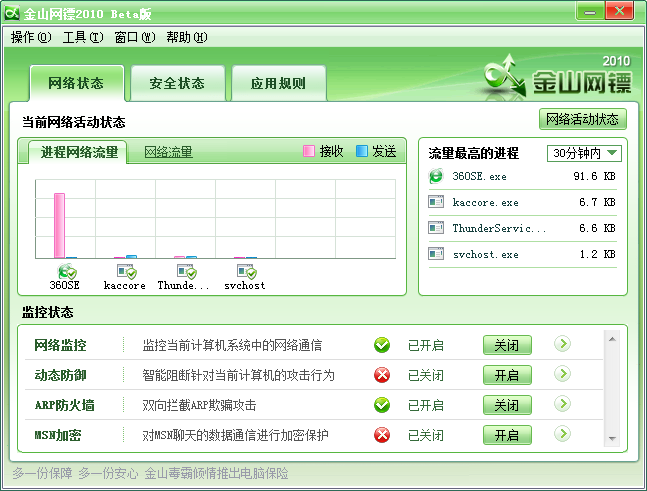The image size is (647, 491).
Task: Click the svchost.exe icon in the top-process list
Action: tap(436, 254)
